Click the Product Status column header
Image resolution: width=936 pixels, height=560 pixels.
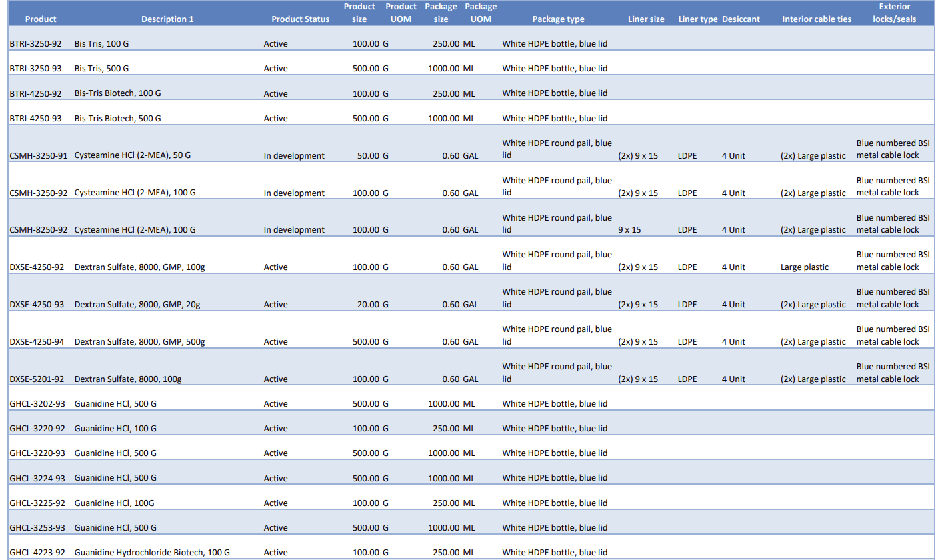(x=300, y=19)
